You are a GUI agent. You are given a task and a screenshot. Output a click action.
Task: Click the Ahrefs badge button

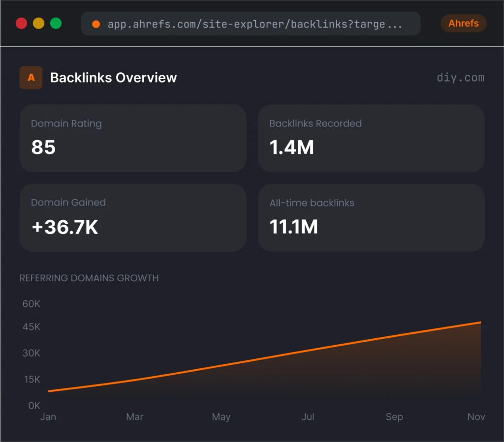463,23
